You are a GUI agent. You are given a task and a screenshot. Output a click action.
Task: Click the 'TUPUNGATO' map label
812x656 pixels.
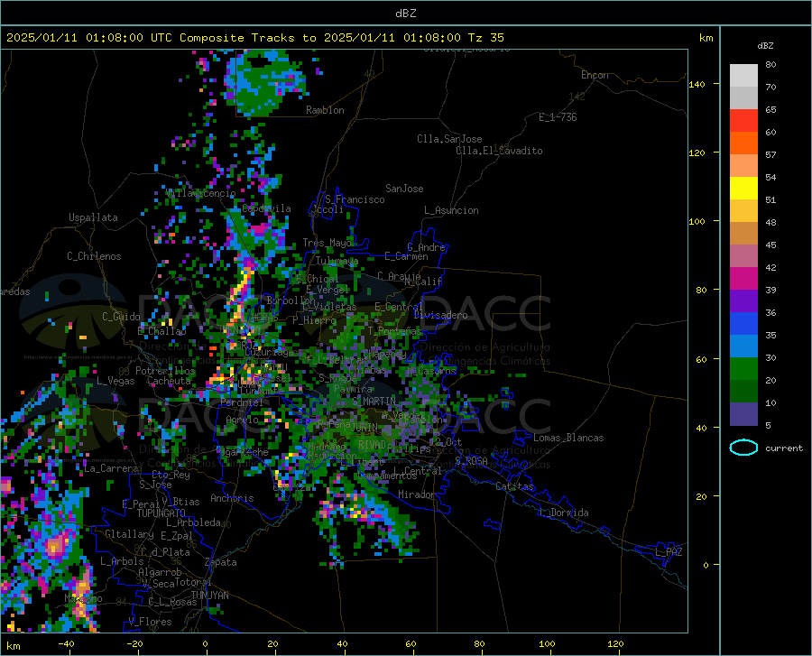[161, 513]
